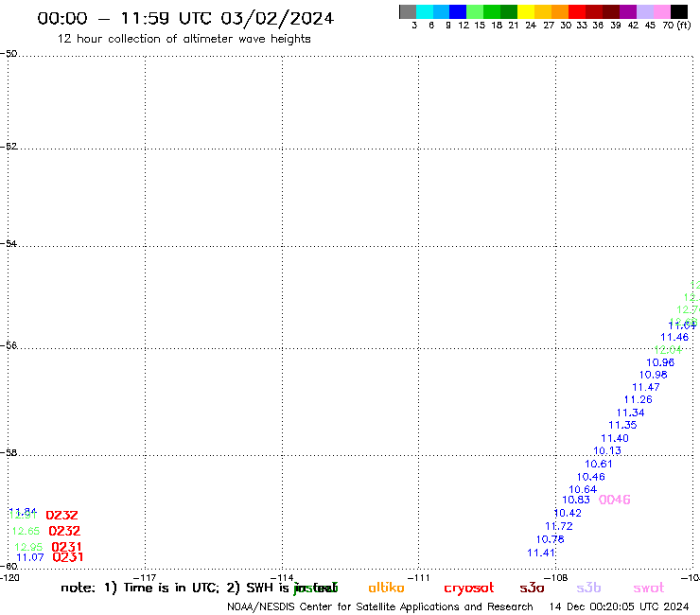Click the wave height value 10.42
Viewport: 700px width, 615px height.
click(568, 513)
